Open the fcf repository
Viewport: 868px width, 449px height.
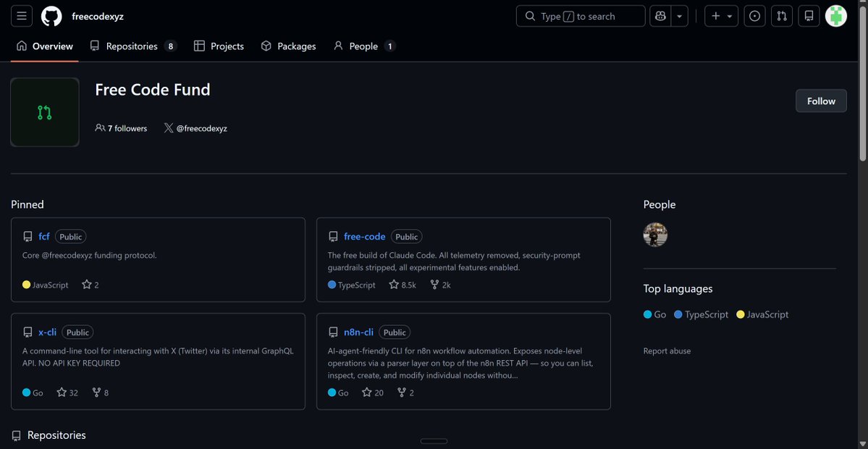44,236
